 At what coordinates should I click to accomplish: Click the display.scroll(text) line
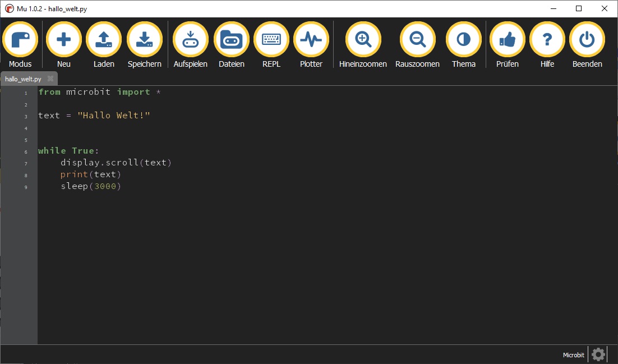click(x=116, y=163)
